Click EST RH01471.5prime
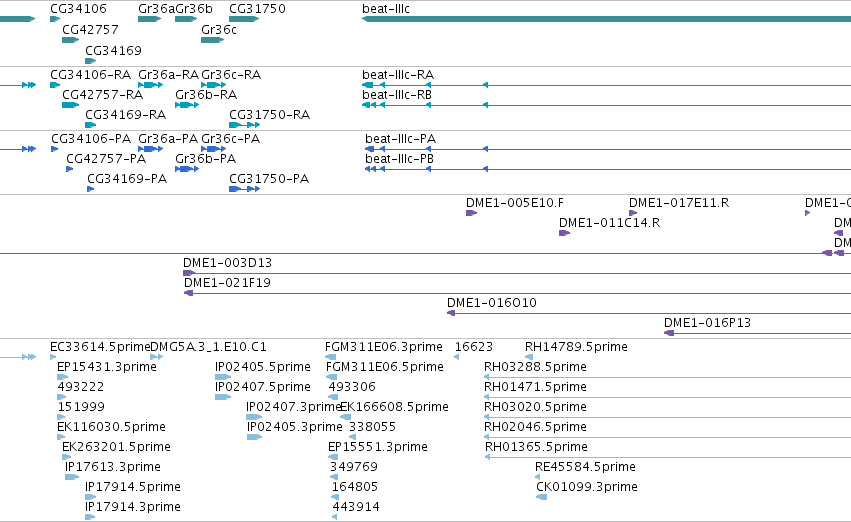 (x=668, y=397)
